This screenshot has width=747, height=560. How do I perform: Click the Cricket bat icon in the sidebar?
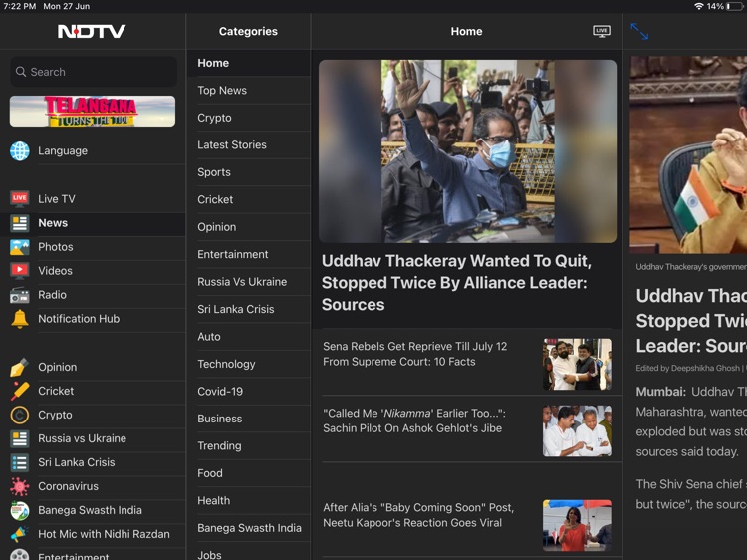(x=20, y=391)
